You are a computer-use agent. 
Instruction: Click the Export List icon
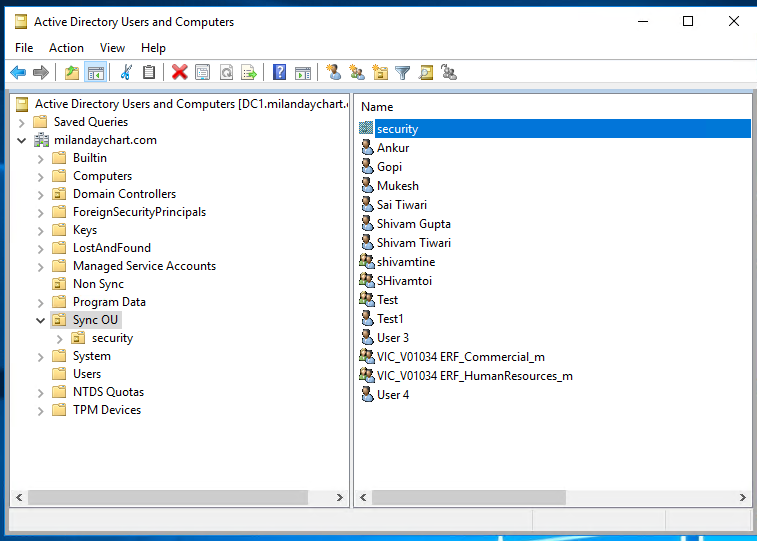point(249,73)
